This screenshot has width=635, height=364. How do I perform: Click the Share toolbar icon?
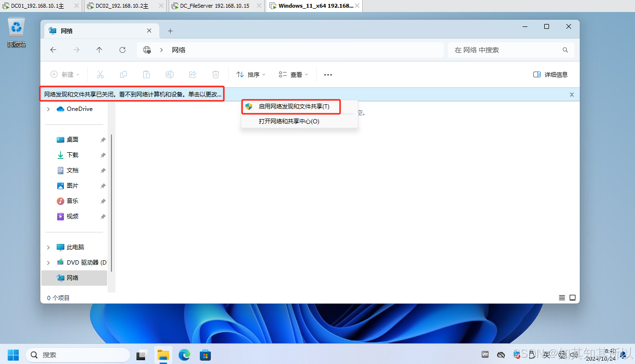tap(193, 74)
